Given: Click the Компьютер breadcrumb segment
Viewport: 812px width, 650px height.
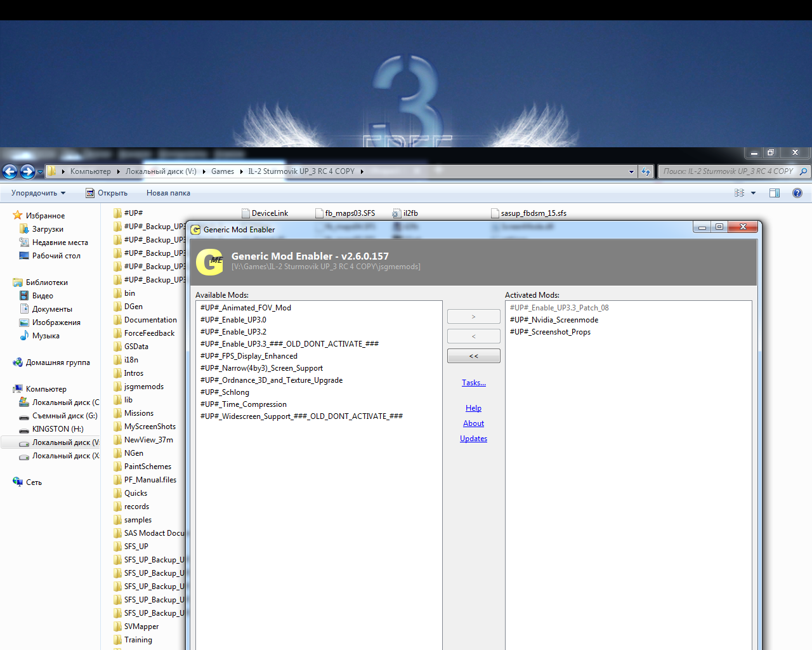Looking at the screenshot, I should [x=90, y=171].
